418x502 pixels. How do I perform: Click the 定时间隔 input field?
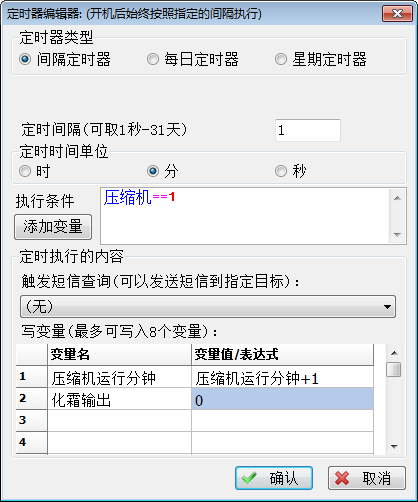tap(308, 130)
